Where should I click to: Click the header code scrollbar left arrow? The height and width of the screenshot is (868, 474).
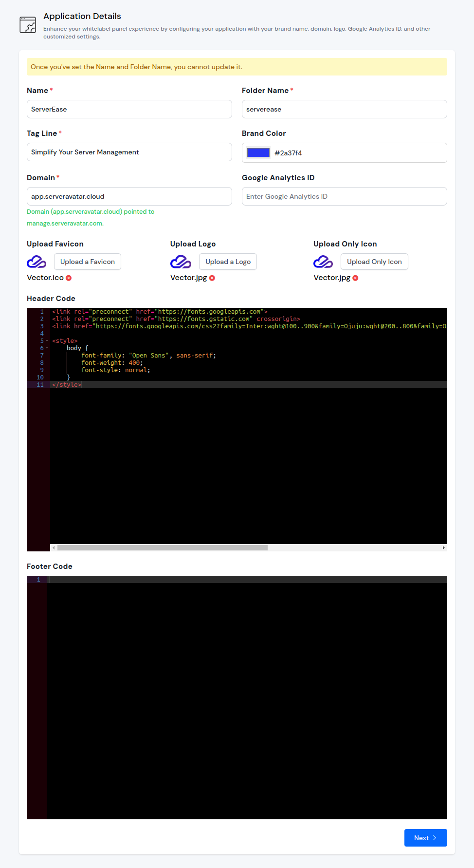(54, 547)
